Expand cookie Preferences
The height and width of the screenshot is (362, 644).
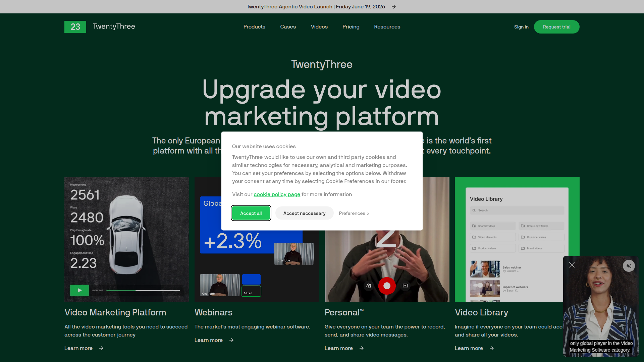[x=354, y=213]
